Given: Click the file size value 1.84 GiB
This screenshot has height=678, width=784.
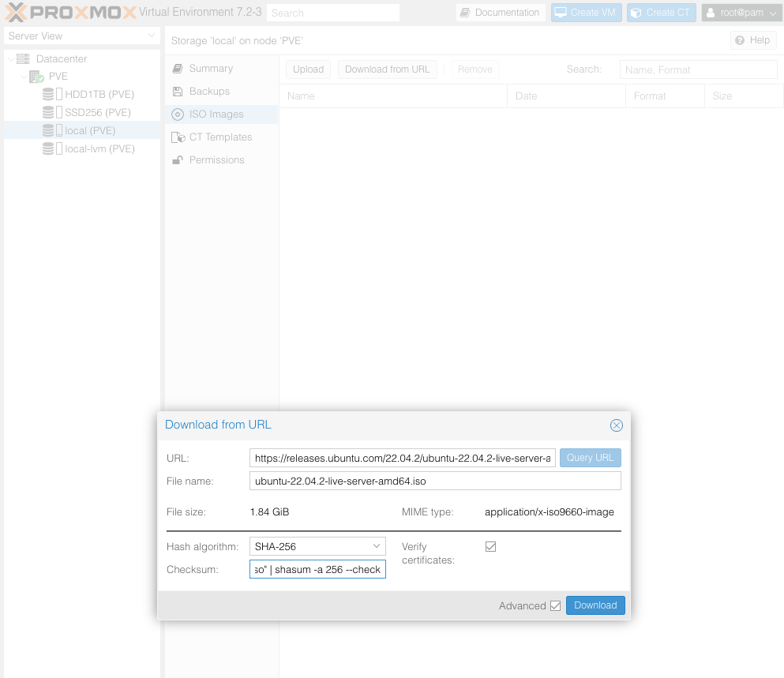Looking at the screenshot, I should click(269, 512).
